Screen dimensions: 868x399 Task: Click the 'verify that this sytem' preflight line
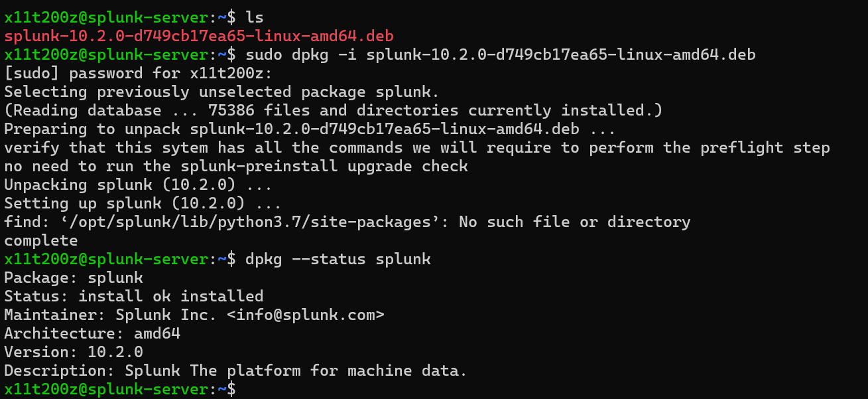[416, 147]
